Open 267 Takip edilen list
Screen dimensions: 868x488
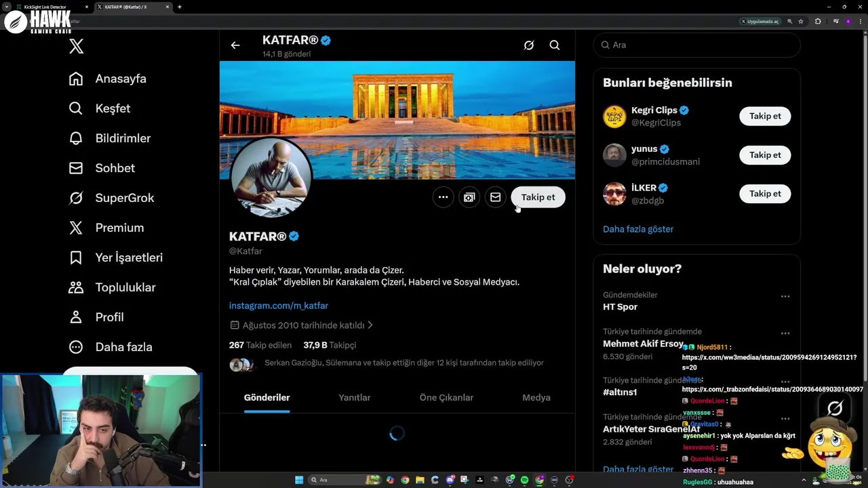point(260,345)
